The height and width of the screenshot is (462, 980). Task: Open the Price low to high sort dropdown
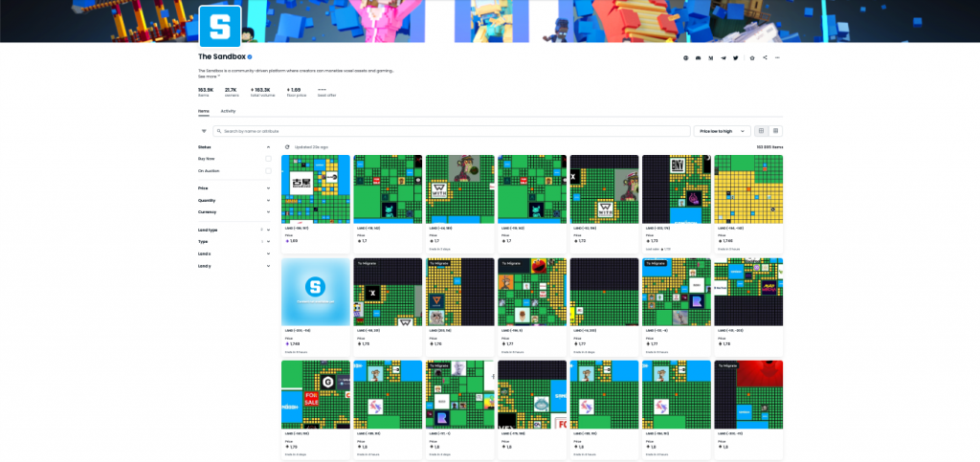(x=722, y=131)
